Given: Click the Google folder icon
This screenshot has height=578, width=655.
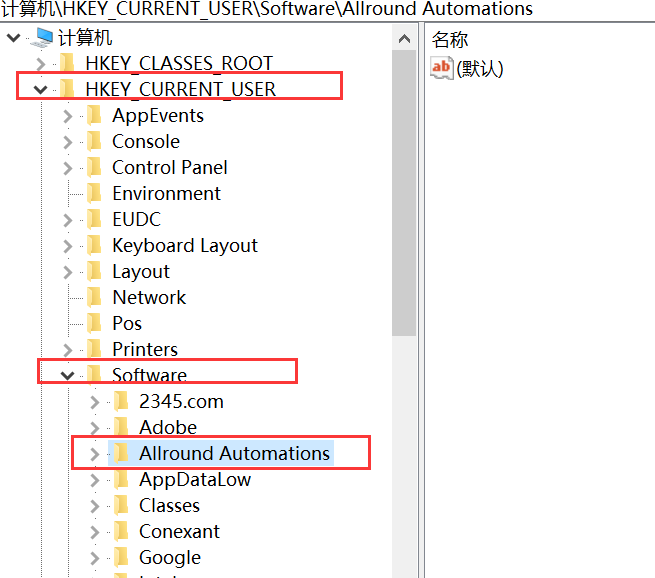Looking at the screenshot, I should click(x=122, y=557).
